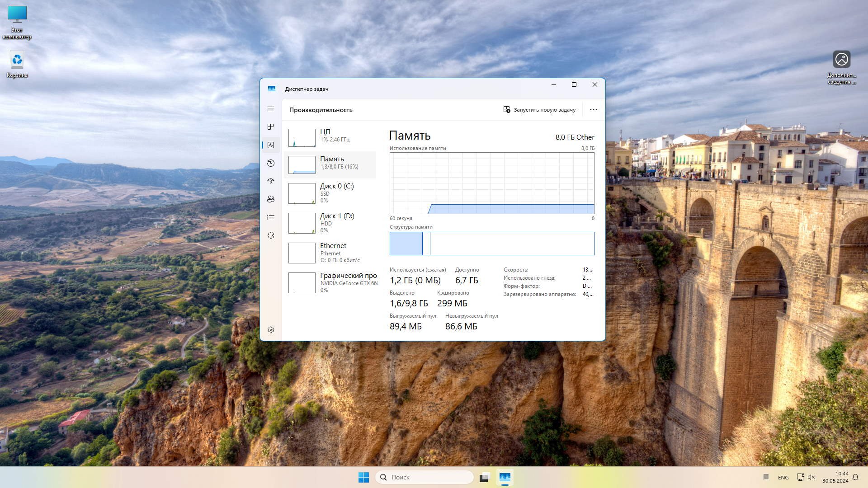The width and height of the screenshot is (868, 488).
Task: Select the NVIDIA GeForce GPU item
Action: (x=332, y=282)
